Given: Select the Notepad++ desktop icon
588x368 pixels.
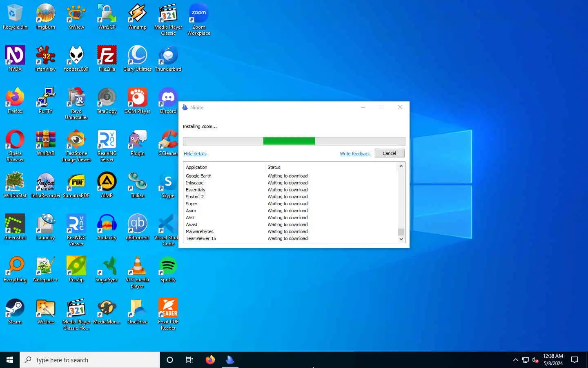Looking at the screenshot, I should (x=45, y=269).
